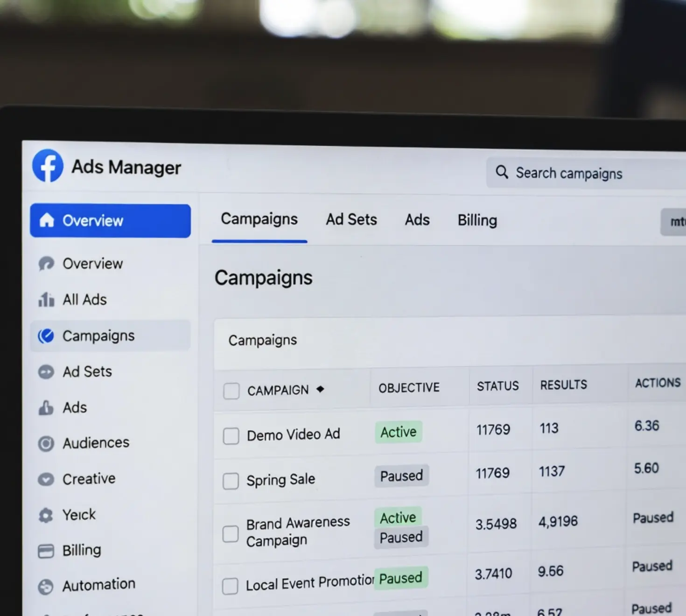Check the Brand Awareness Campaign checkbox
Viewport: 686px width, 616px height.
pyautogui.click(x=230, y=533)
